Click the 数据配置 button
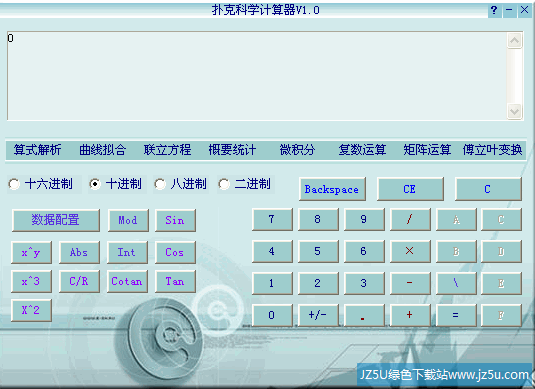Image resolution: width=535 pixels, height=389 pixels. coord(56,220)
